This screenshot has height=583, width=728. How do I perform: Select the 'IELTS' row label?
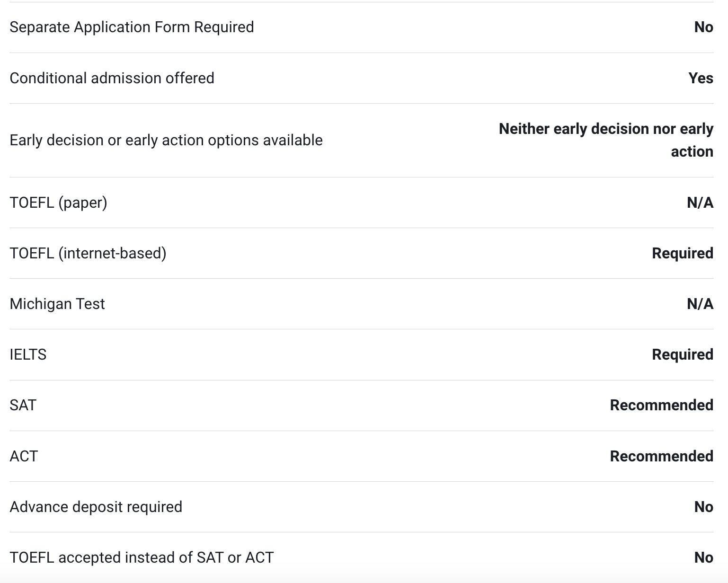point(28,354)
